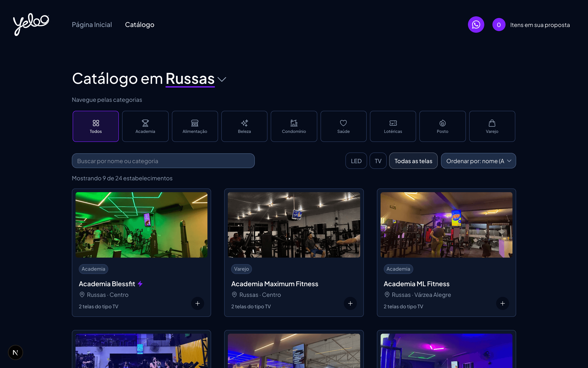The image size is (588, 368).
Task: Focus the Buscar por nome search field
Action: click(163, 161)
